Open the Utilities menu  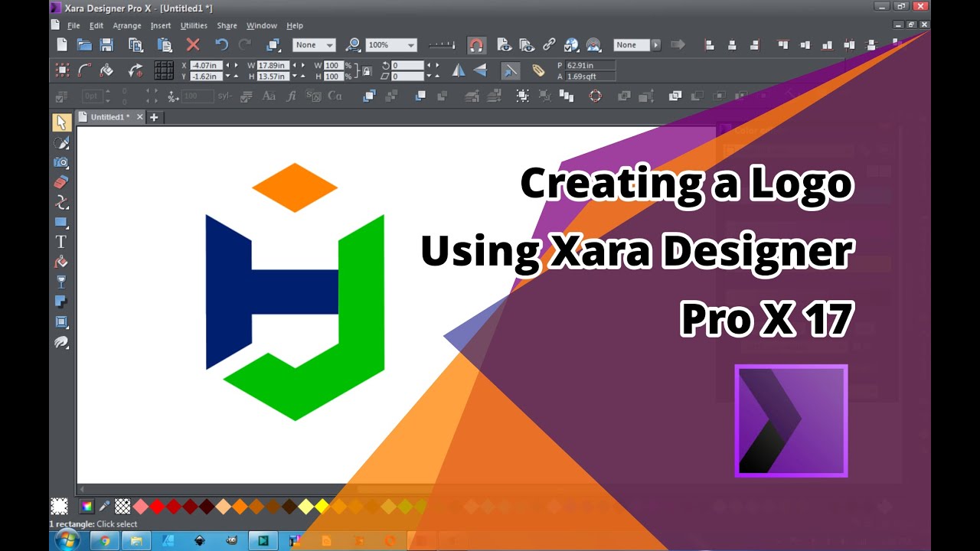click(x=194, y=25)
